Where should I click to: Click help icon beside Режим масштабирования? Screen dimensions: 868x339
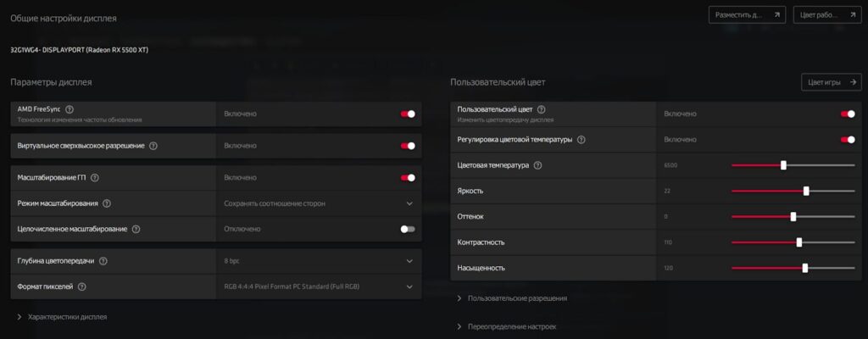(x=107, y=203)
